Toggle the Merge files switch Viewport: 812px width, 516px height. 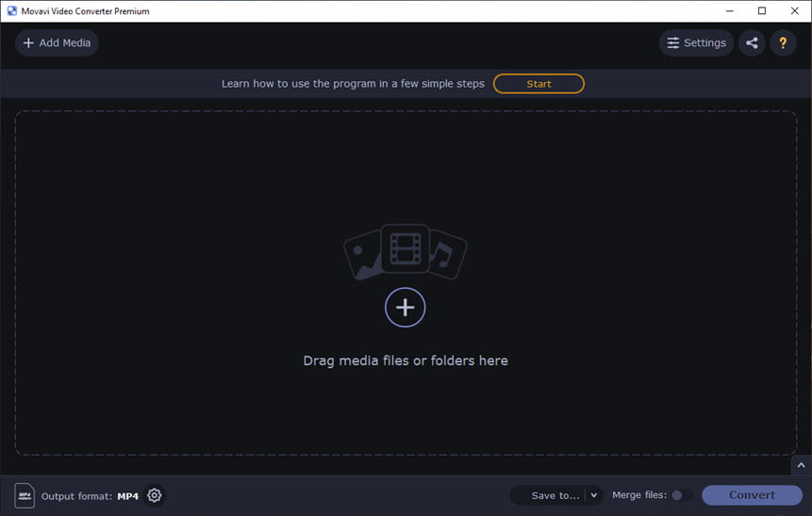tap(680, 495)
